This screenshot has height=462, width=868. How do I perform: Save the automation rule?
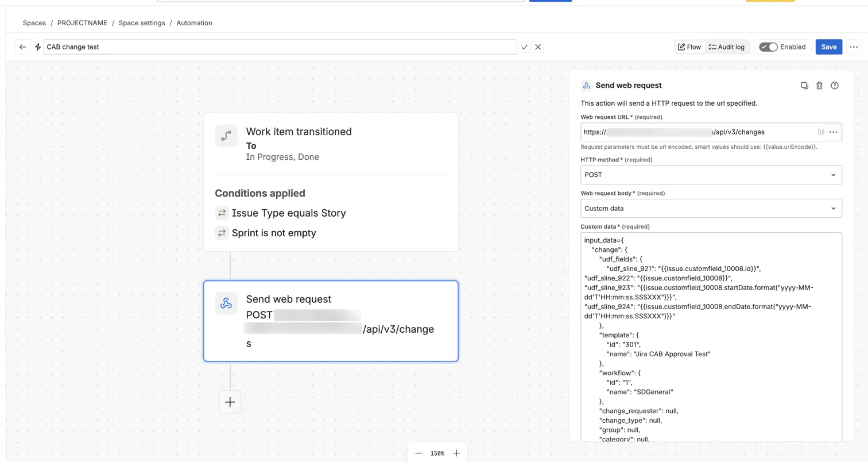(x=828, y=47)
